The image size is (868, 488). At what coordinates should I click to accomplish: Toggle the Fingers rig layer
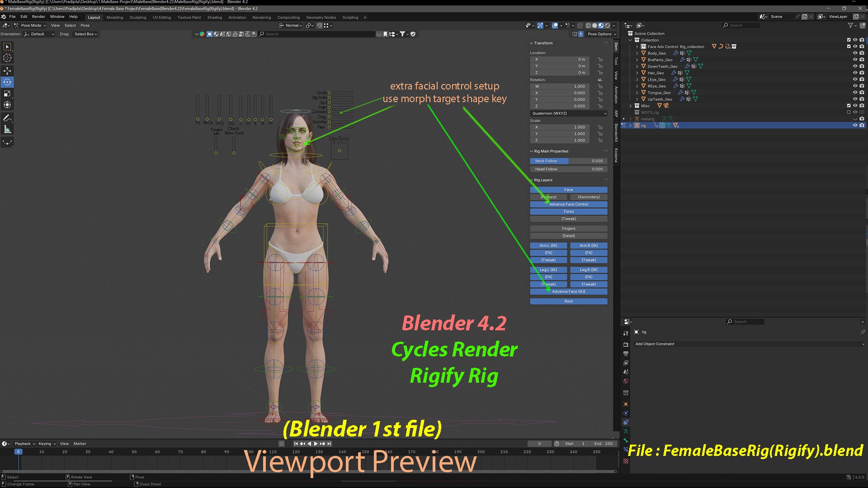click(569, 229)
